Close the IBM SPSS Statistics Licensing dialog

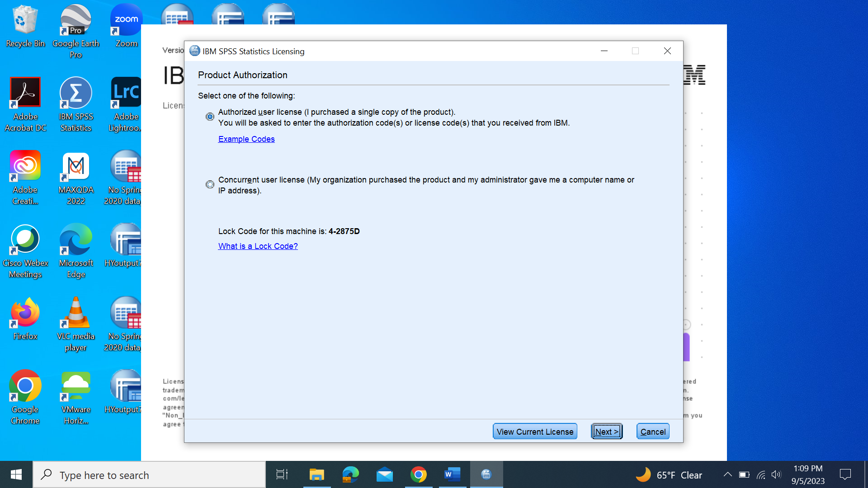pyautogui.click(x=667, y=51)
